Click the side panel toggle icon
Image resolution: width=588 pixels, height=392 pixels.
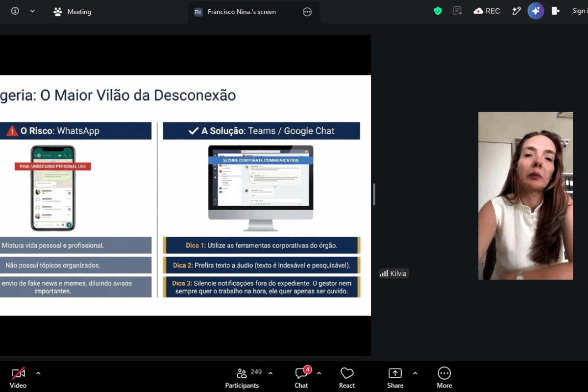point(555,11)
